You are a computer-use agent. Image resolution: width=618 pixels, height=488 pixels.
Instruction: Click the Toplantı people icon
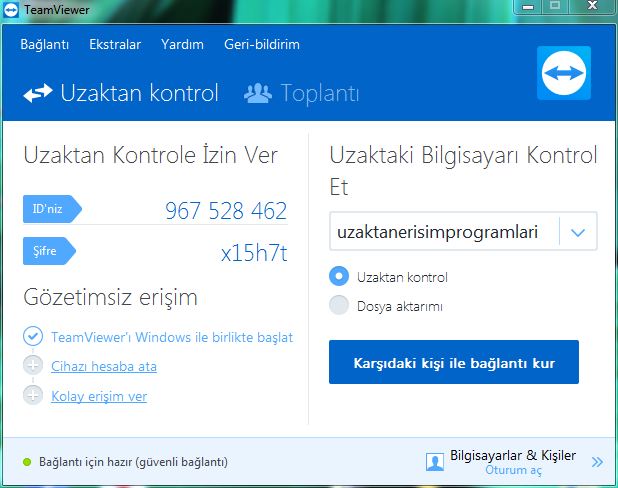[258, 93]
